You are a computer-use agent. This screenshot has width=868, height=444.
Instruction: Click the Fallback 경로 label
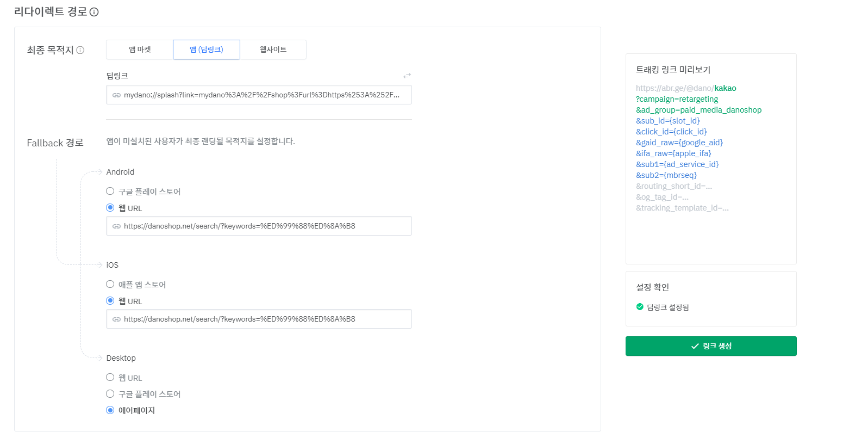[x=55, y=143]
